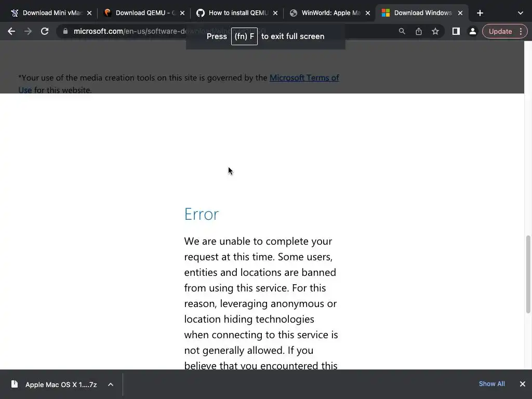Expand the tab search chevron

click(520, 13)
